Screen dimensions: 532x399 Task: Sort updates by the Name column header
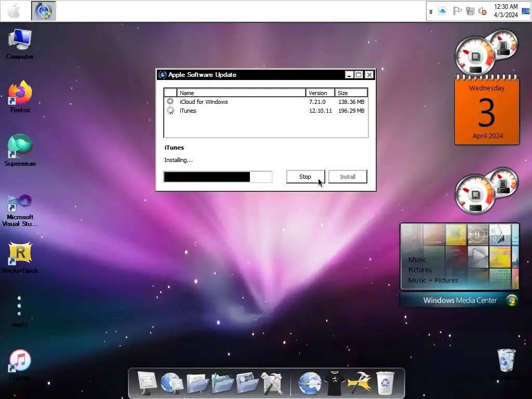[241, 92]
